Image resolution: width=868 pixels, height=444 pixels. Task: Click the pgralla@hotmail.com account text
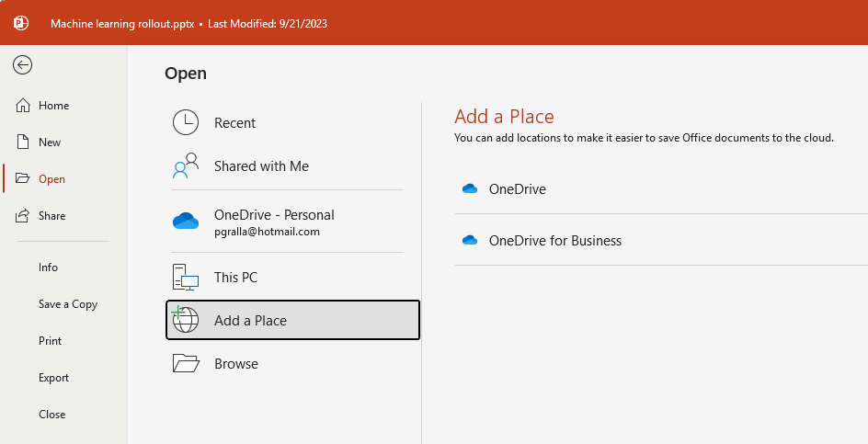coord(267,232)
